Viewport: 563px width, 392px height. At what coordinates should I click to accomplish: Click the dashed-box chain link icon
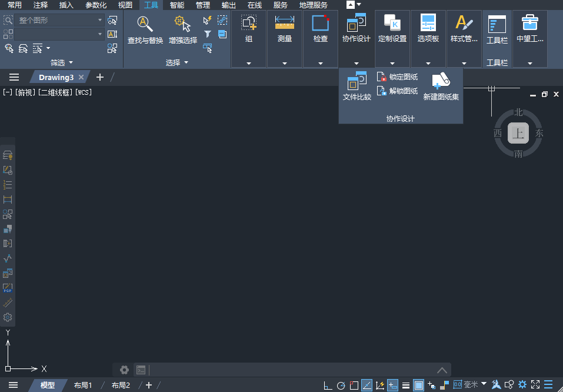click(222, 20)
